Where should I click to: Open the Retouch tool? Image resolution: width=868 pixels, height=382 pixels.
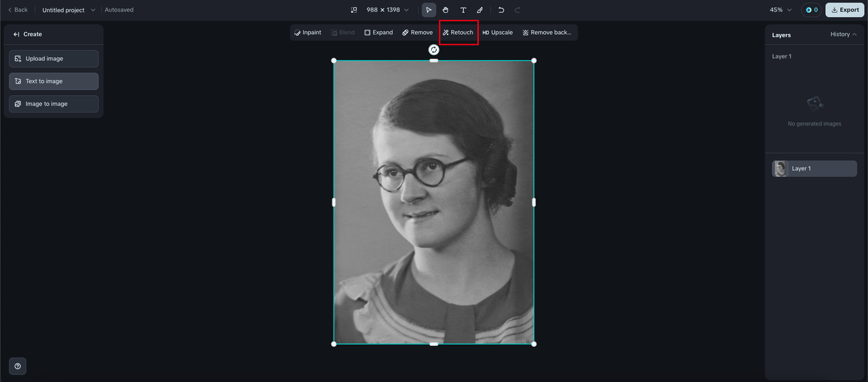coord(458,33)
